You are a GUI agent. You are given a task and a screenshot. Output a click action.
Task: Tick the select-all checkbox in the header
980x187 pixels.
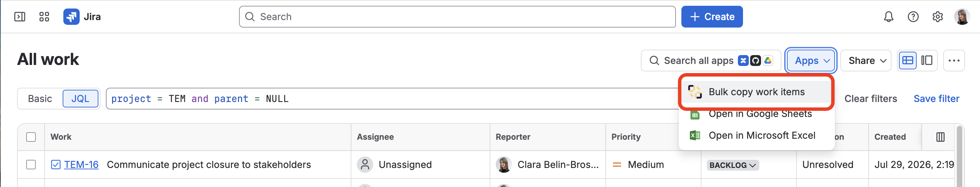[31, 137]
